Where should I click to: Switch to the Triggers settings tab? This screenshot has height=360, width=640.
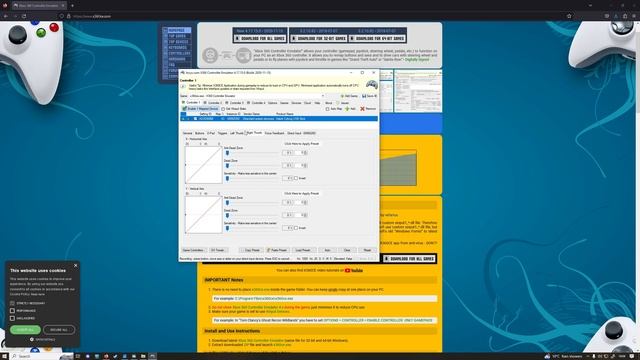(222, 133)
